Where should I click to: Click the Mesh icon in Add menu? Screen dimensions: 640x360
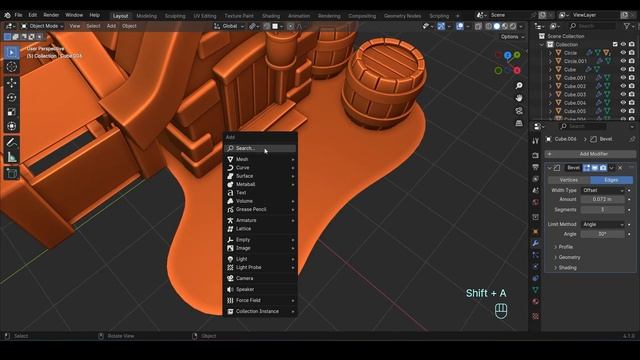pyautogui.click(x=230, y=159)
